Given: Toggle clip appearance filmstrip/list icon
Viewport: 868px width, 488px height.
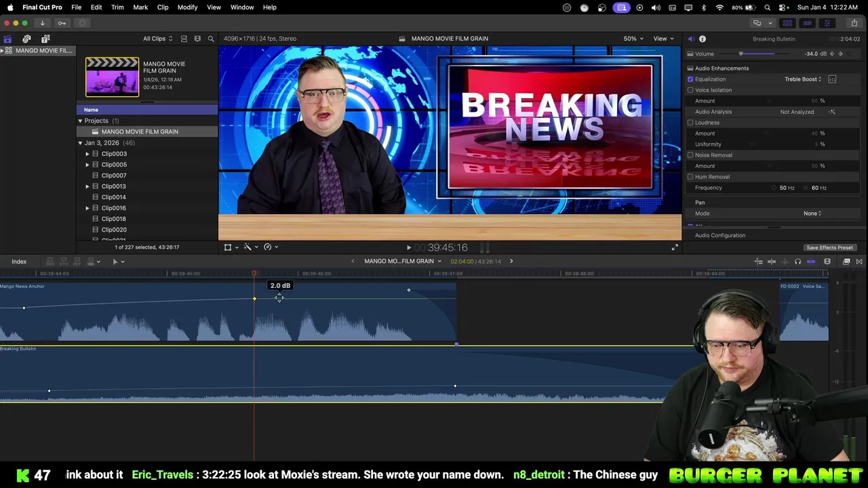Looking at the screenshot, I should pos(184,39).
